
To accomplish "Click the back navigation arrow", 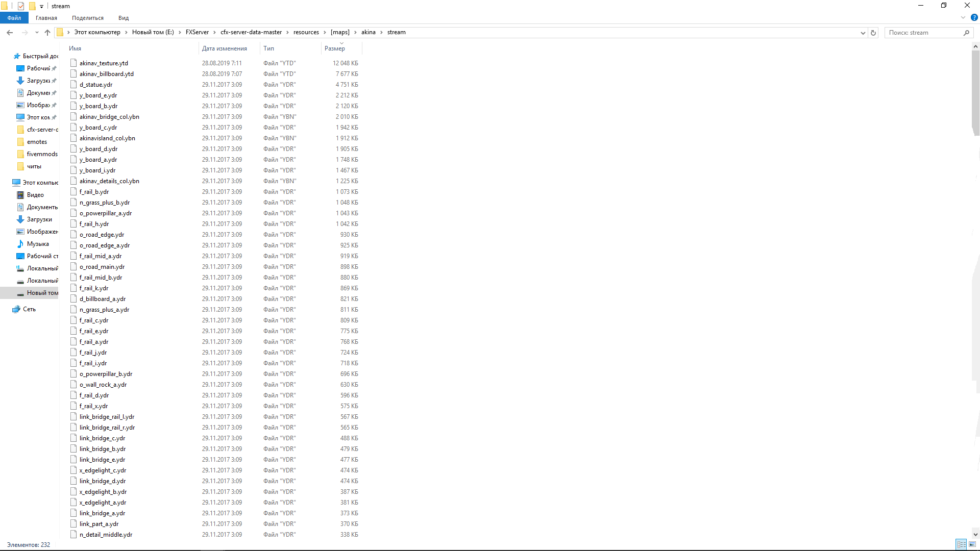I will click(x=10, y=32).
